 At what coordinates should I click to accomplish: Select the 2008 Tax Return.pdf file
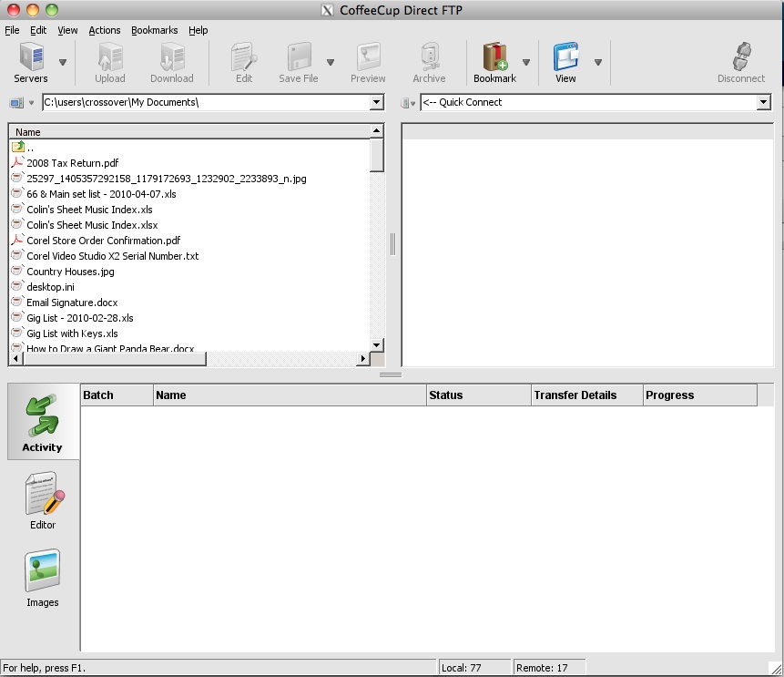point(75,163)
